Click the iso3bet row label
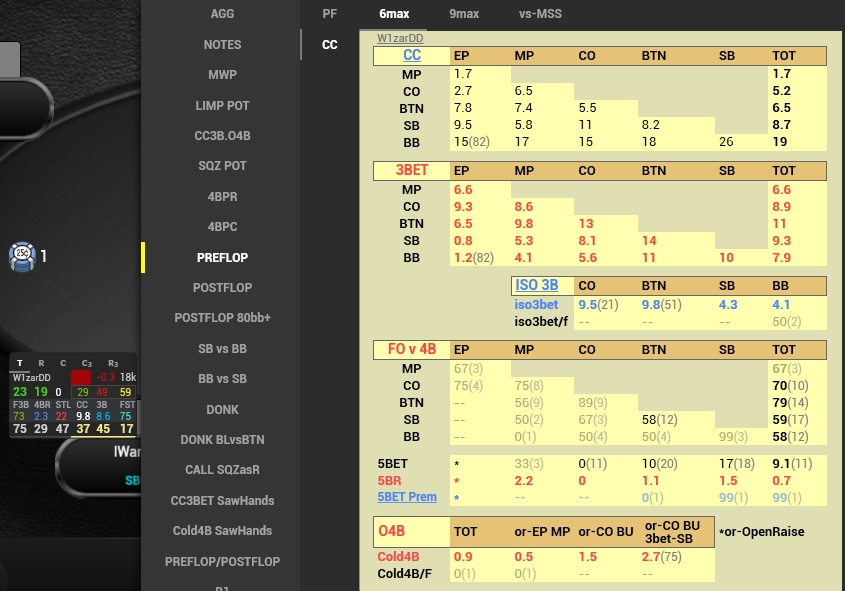 (536, 304)
